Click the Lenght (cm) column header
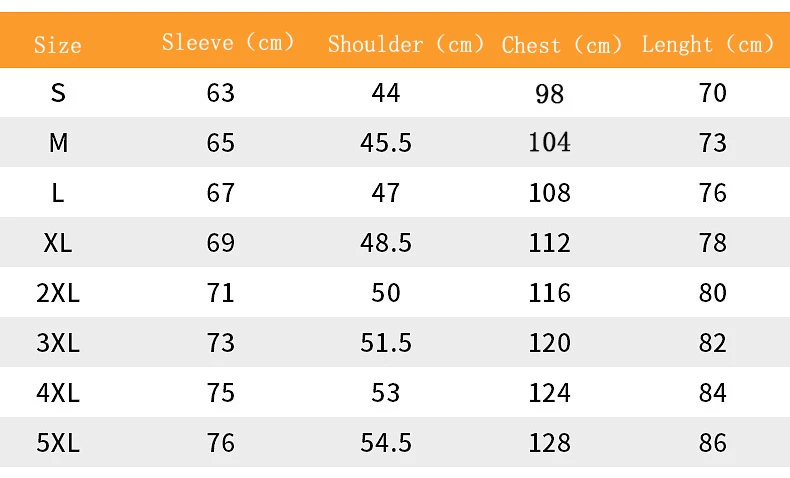This screenshot has height=478, width=790. 708,44
